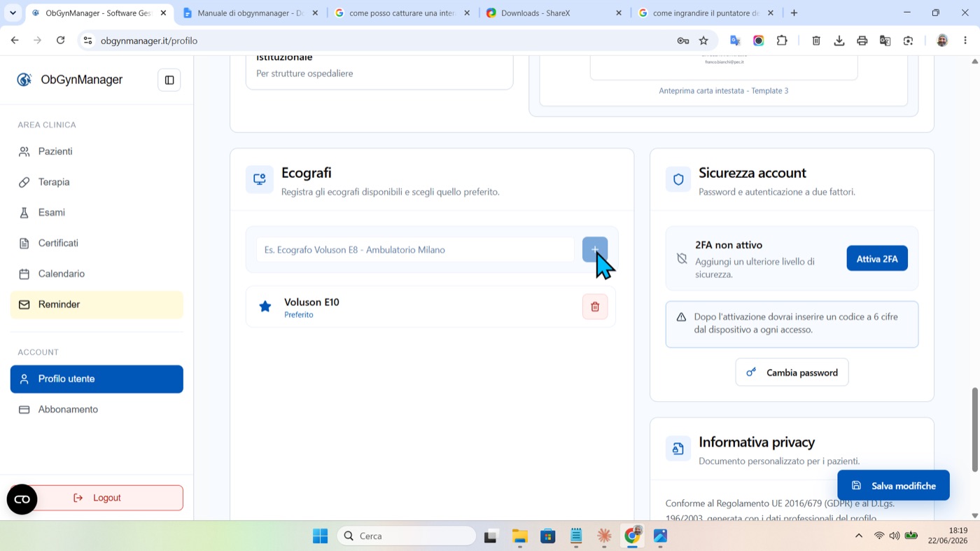The height and width of the screenshot is (551, 980).
Task: Click Salva modifiche button
Action: [893, 485]
